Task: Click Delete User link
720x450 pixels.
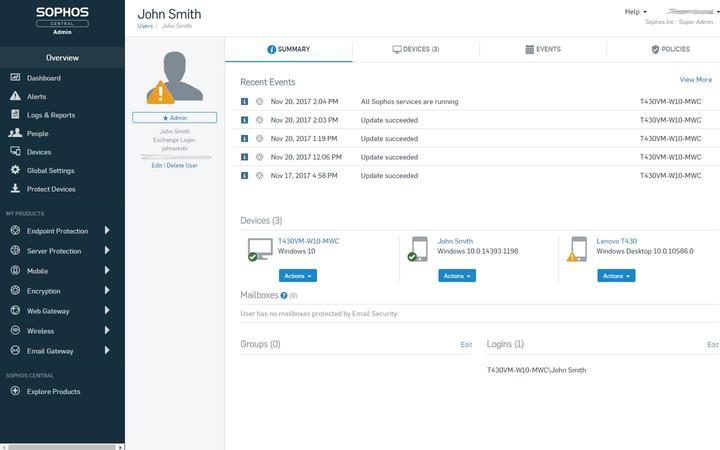Action: pos(182,165)
